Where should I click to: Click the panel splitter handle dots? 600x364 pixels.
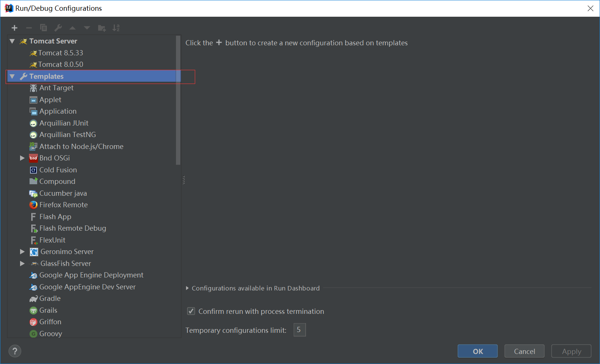[184, 180]
